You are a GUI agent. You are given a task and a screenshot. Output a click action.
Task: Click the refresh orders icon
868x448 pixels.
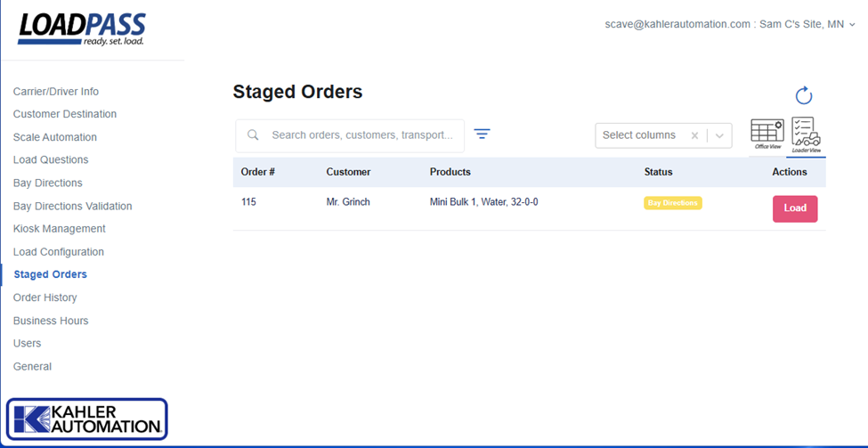tap(803, 96)
